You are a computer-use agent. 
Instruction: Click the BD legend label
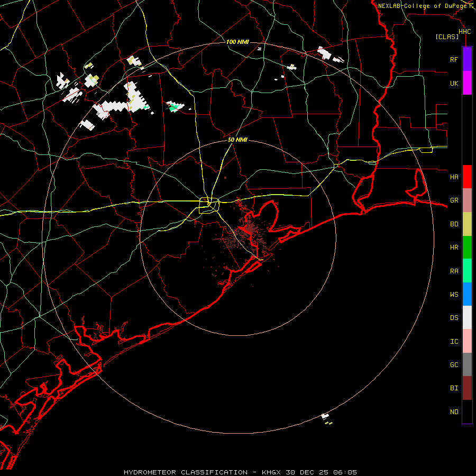pyautogui.click(x=454, y=224)
